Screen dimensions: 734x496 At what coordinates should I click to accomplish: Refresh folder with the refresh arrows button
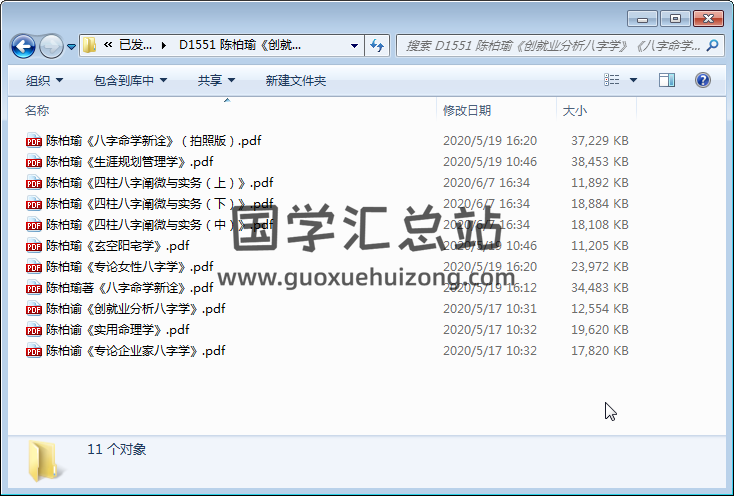(377, 46)
